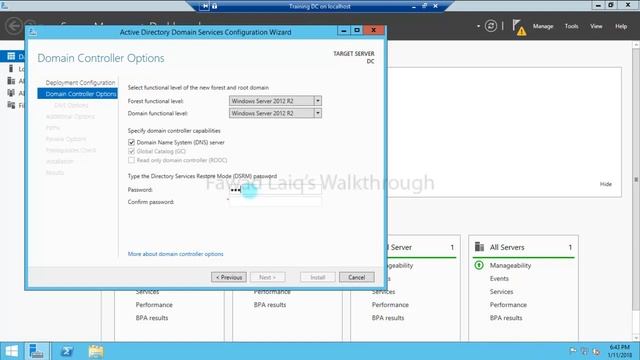Open the Manage menu

(543, 26)
